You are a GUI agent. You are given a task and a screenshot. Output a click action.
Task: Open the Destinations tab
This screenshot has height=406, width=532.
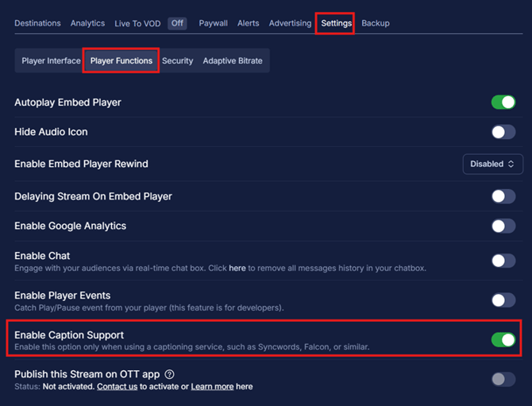39,23
